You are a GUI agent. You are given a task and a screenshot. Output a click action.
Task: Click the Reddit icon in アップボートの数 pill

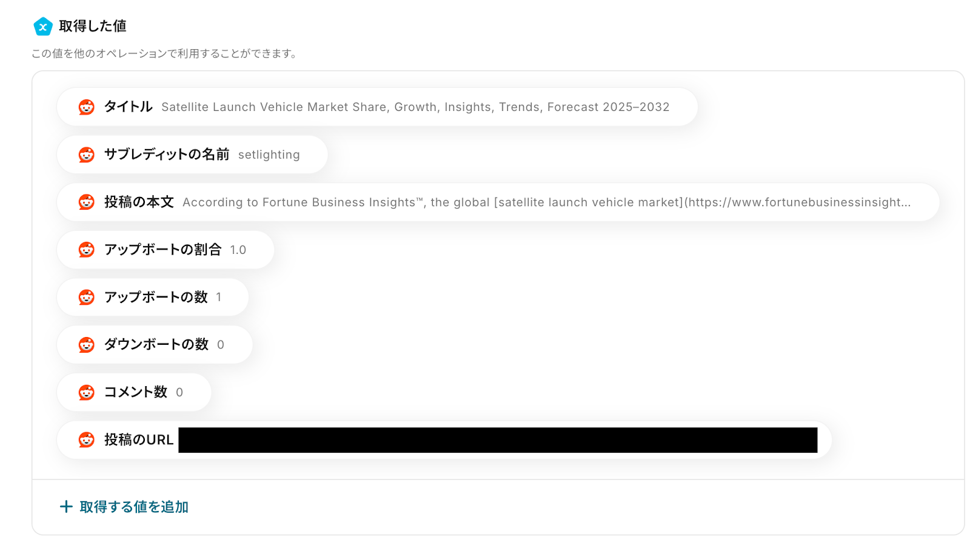pos(87,297)
